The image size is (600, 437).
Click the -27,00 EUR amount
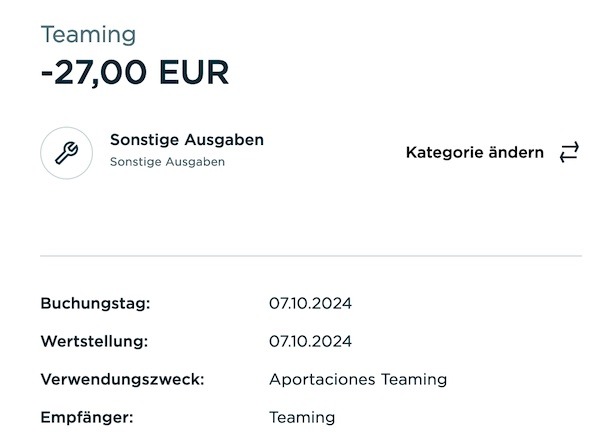pyautogui.click(x=135, y=72)
